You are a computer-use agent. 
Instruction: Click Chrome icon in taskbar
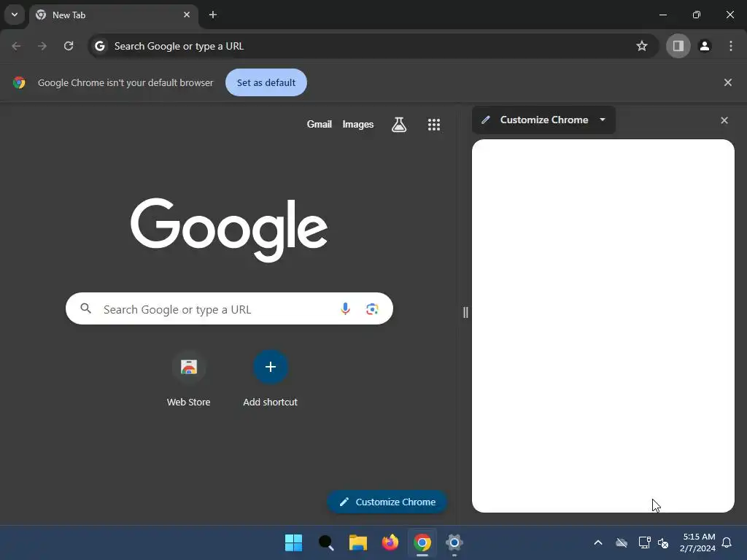(x=422, y=542)
